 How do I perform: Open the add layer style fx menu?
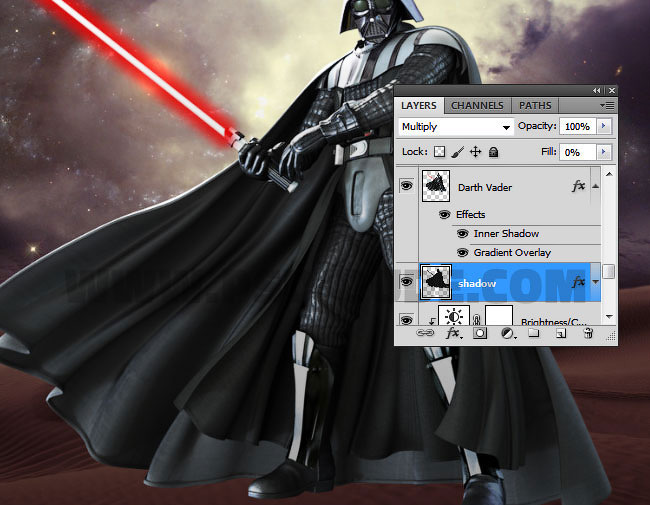pyautogui.click(x=454, y=333)
